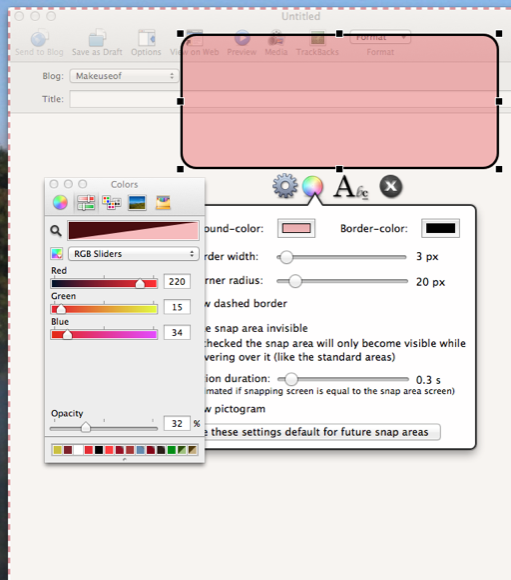Open the background-color swatch well
511x580 pixels.
click(296, 228)
